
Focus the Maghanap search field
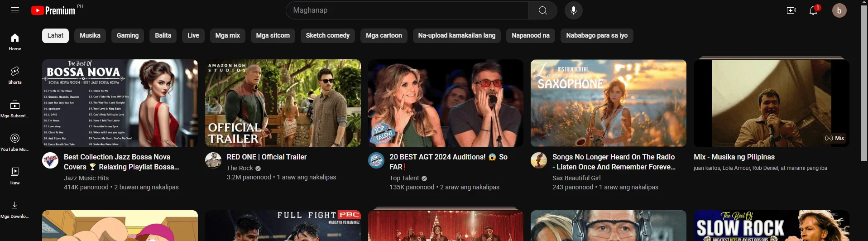(x=408, y=10)
